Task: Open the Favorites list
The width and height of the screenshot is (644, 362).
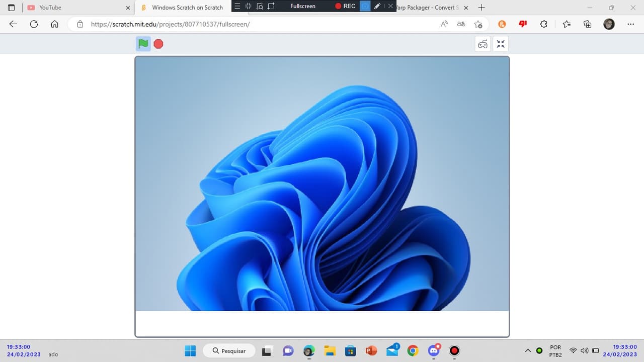Action: tap(567, 24)
